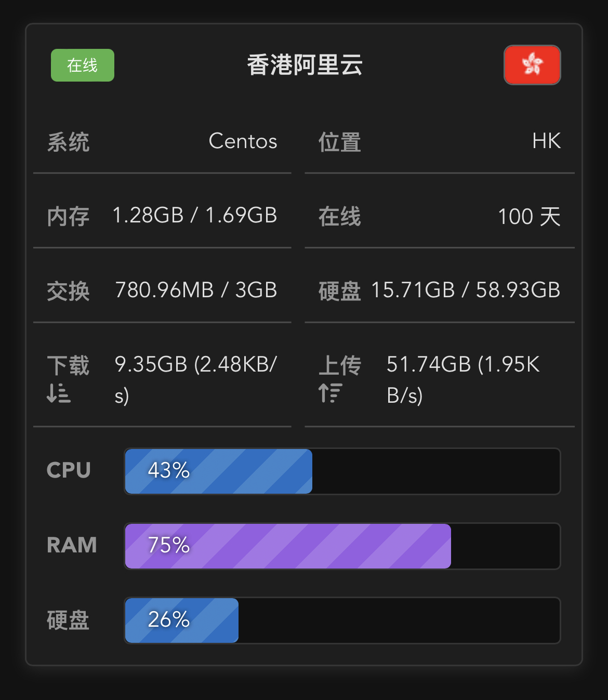
Task: Click the download arrow icon under 下载
Action: 58,393
